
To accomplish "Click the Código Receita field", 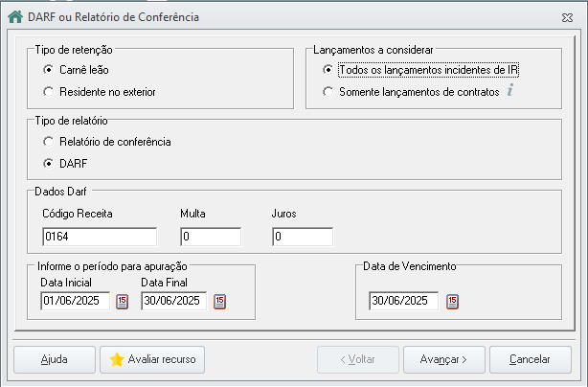I will point(99,237).
